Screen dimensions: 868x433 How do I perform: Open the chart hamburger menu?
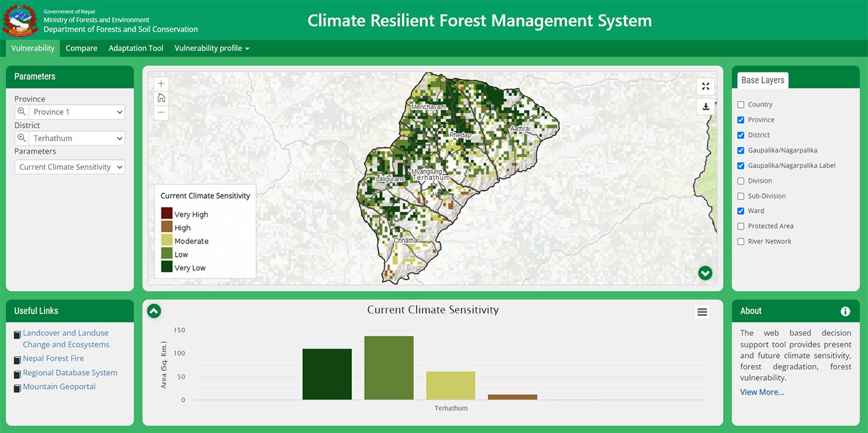[702, 312]
